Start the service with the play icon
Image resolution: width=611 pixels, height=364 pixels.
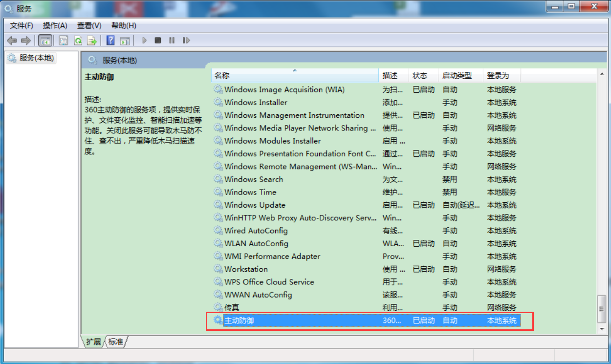pyautogui.click(x=144, y=41)
